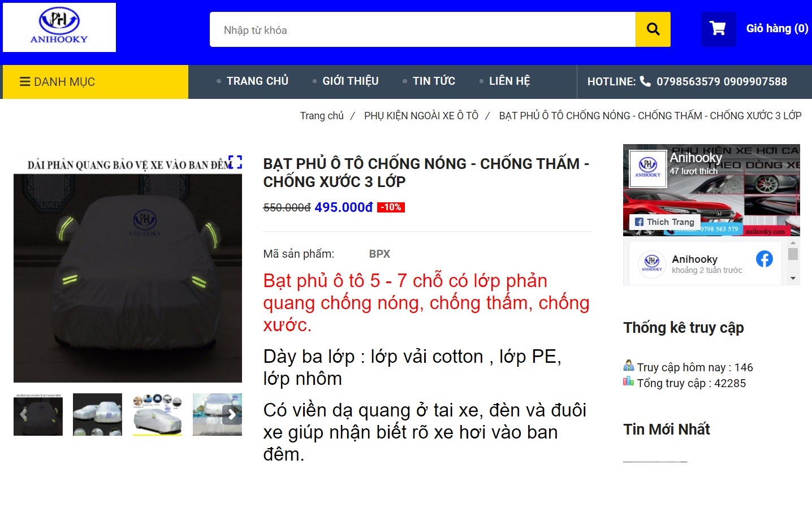The image size is (812, 525).
Task: Open LIÊN HỆ menu item
Action: pyautogui.click(x=509, y=81)
